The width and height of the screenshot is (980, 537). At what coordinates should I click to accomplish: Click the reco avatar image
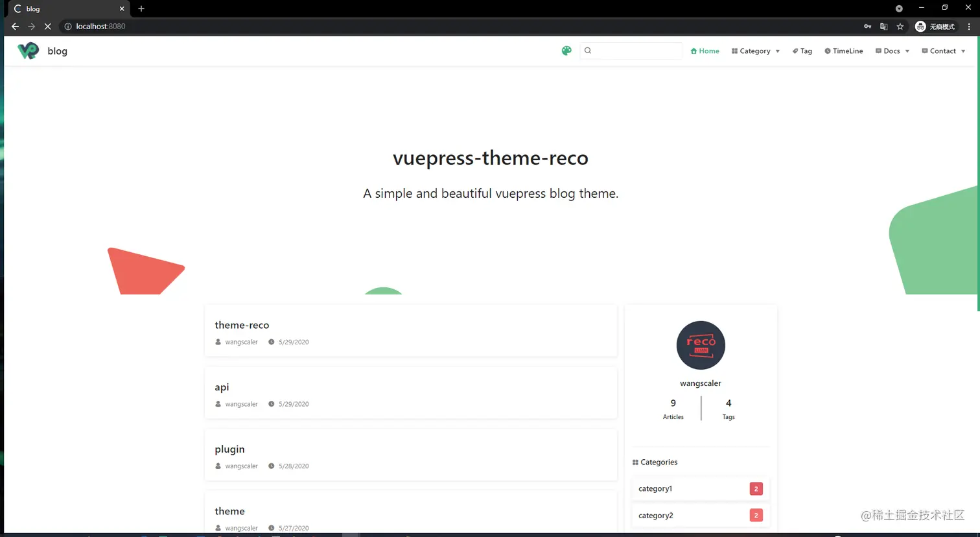click(x=701, y=345)
